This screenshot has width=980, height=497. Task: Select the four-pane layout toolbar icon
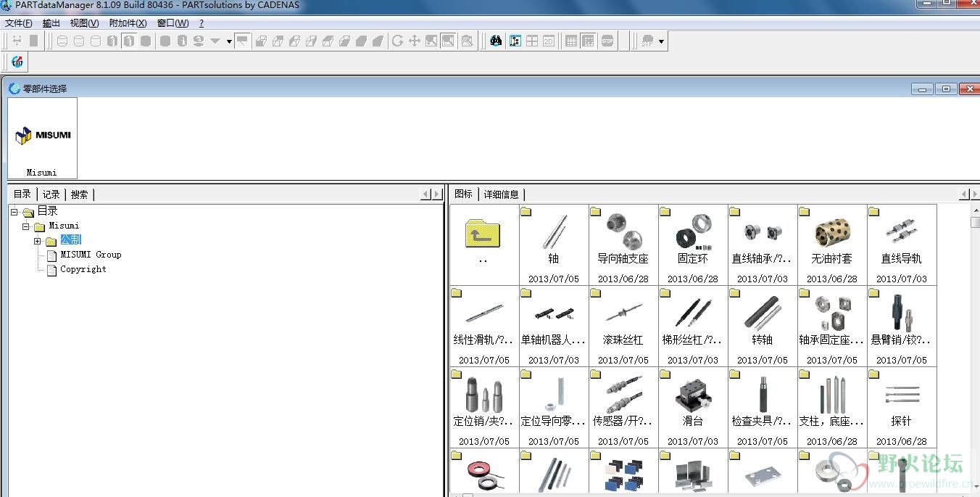click(x=532, y=41)
